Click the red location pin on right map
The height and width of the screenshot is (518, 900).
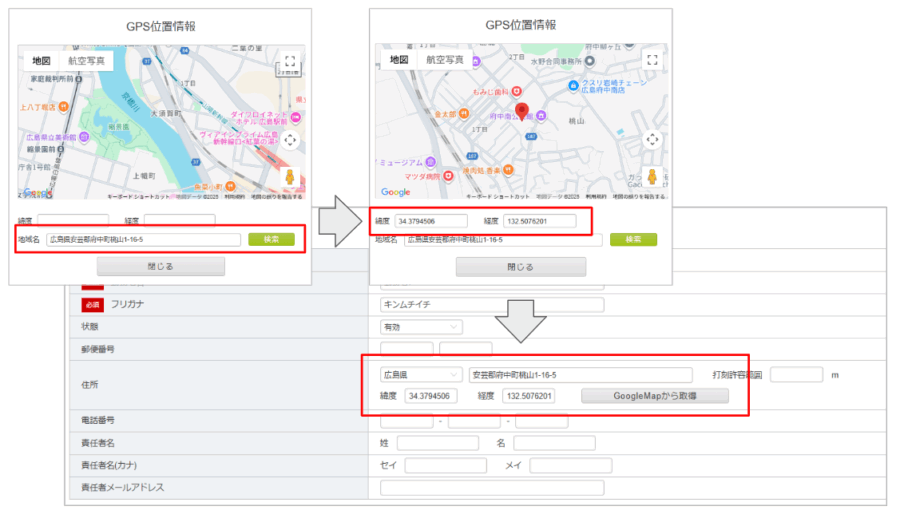coord(521,111)
